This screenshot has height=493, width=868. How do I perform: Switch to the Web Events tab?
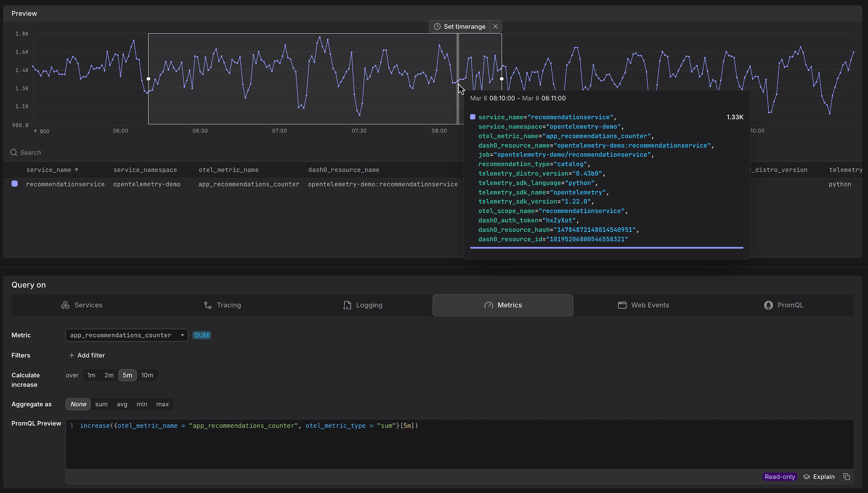click(x=650, y=305)
